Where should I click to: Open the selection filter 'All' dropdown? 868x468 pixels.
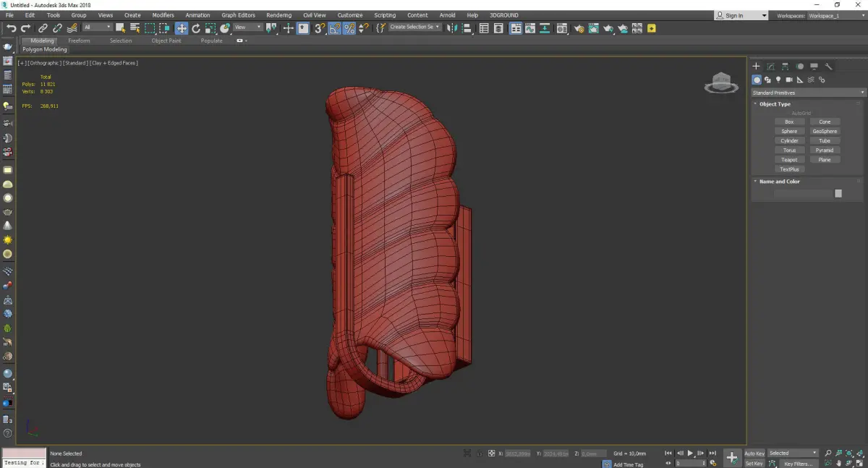pyautogui.click(x=98, y=27)
